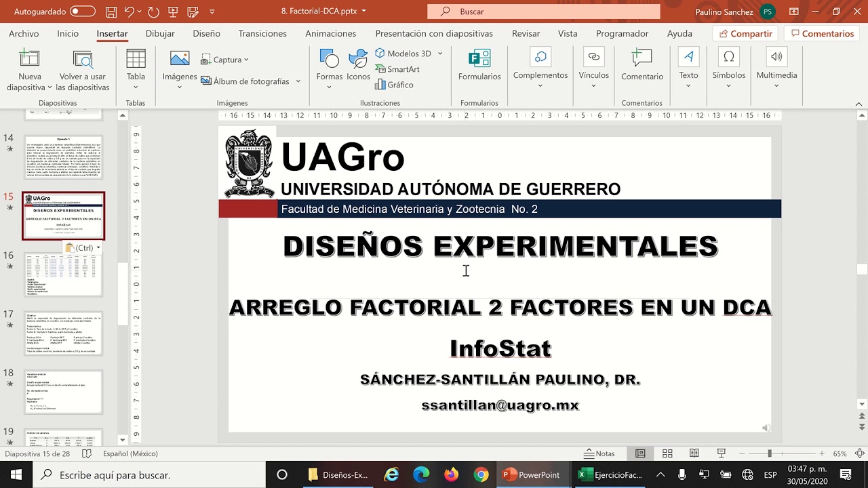This screenshot has width=868, height=488.
Task: Open the Programador tab
Action: tap(622, 33)
